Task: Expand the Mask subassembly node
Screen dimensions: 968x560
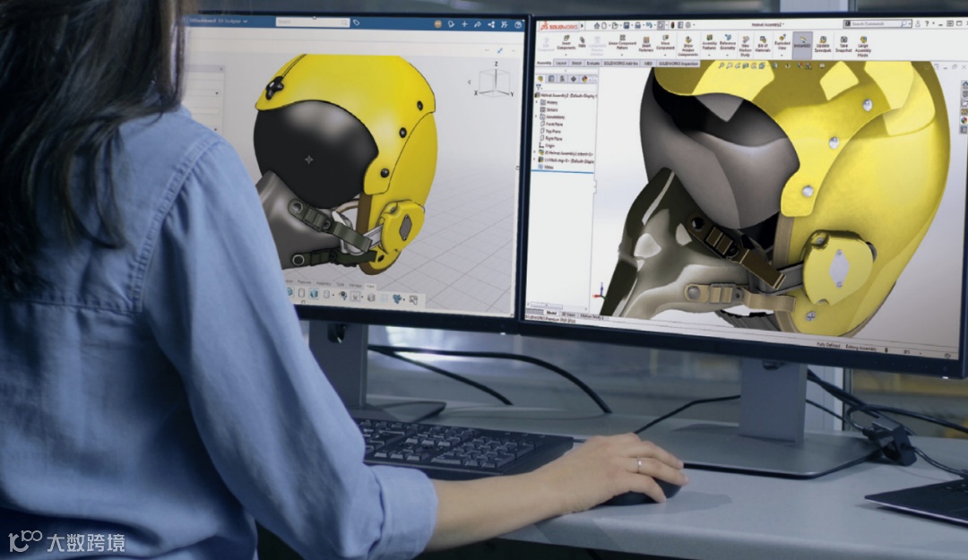Action: click(534, 159)
